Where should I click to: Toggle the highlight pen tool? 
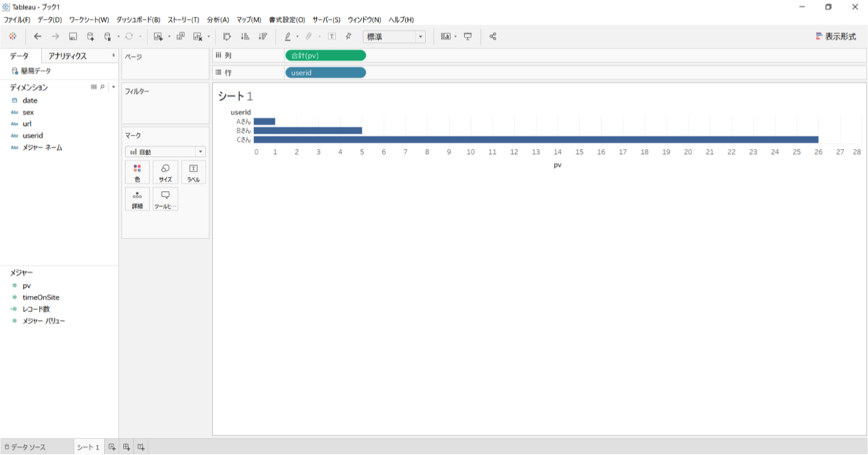(x=288, y=36)
